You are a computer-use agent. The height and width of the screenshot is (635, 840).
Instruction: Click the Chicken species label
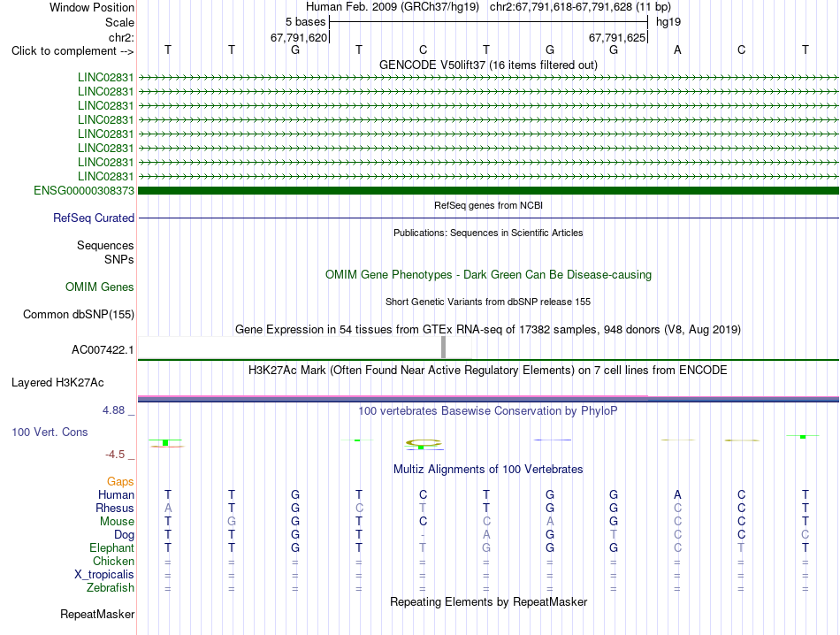pos(113,561)
